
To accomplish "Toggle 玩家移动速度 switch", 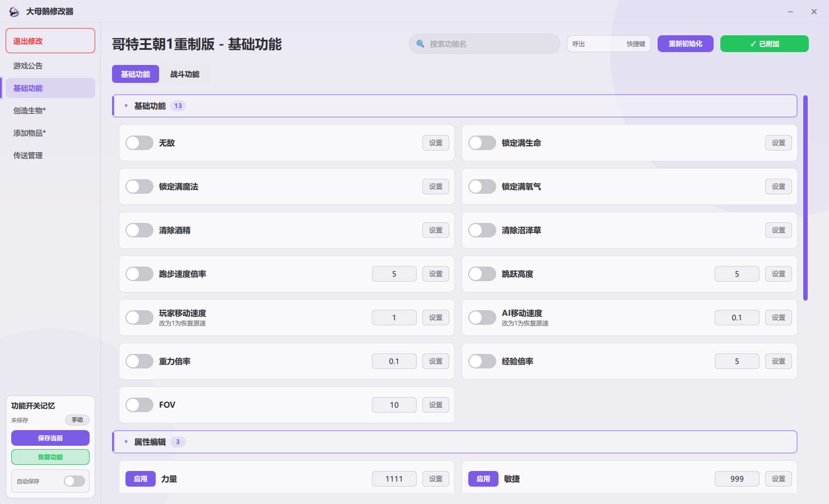I will point(139,318).
